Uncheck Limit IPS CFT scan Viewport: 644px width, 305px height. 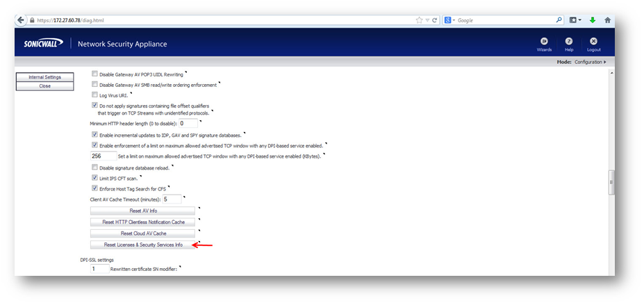[94, 178]
